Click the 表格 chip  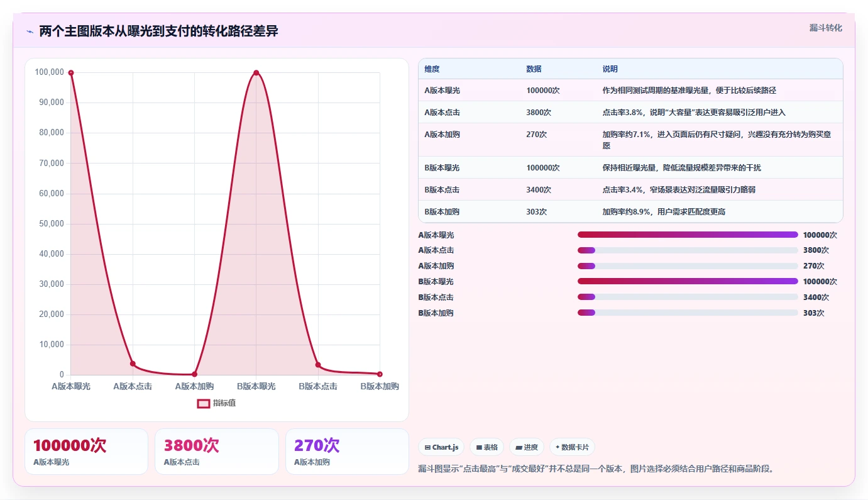[x=487, y=447]
